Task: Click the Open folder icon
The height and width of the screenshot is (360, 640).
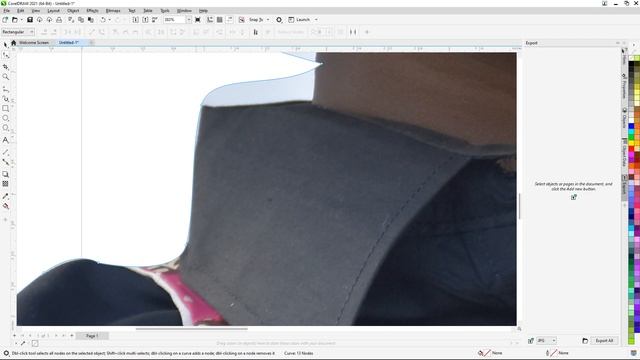Action: point(15,20)
